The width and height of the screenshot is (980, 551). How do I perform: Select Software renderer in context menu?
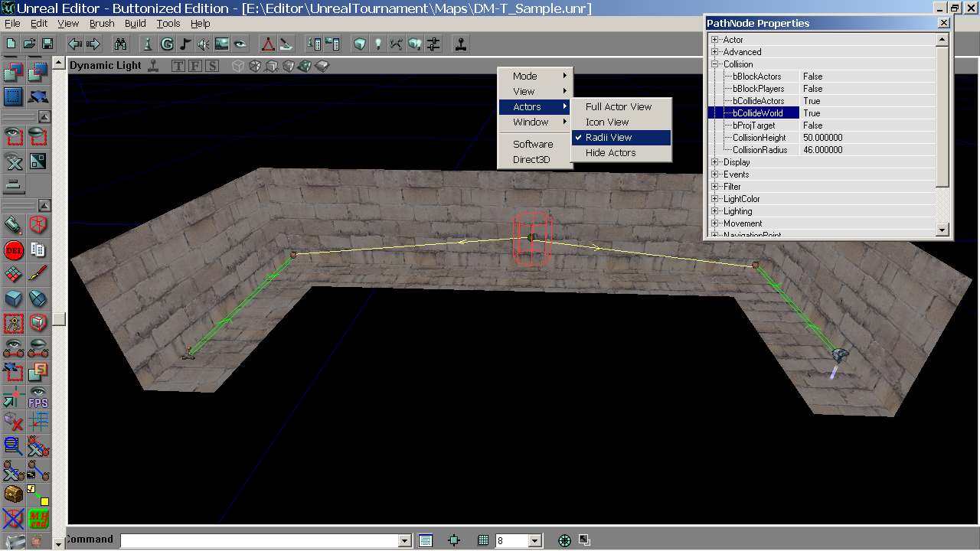[534, 144]
